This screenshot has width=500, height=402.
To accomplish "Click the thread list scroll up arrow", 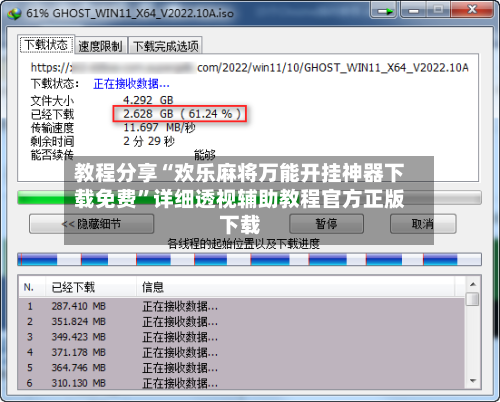I will [x=473, y=284].
